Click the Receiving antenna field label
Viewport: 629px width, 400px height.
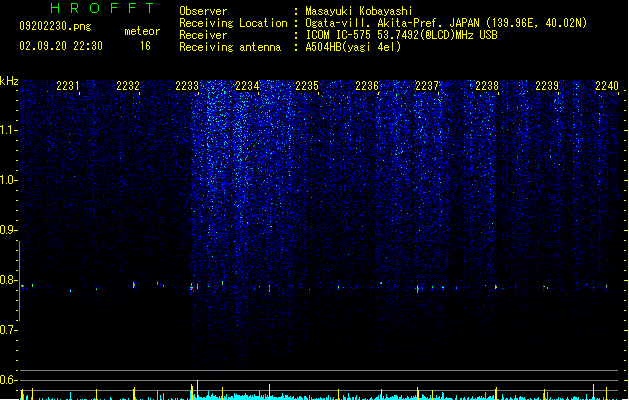point(230,47)
